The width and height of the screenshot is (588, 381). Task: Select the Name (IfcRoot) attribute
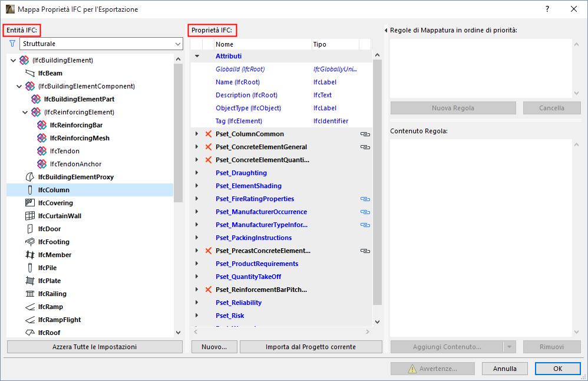(282, 82)
